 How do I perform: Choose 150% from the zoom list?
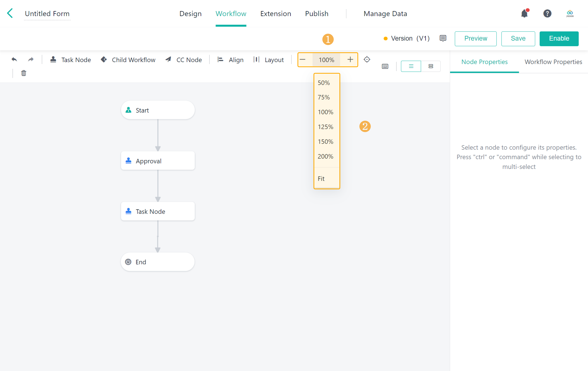tap(325, 142)
